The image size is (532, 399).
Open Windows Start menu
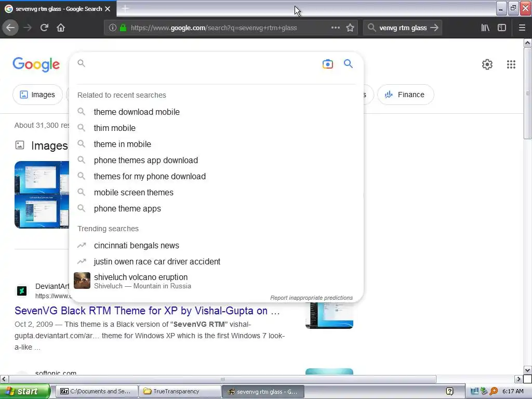25,391
